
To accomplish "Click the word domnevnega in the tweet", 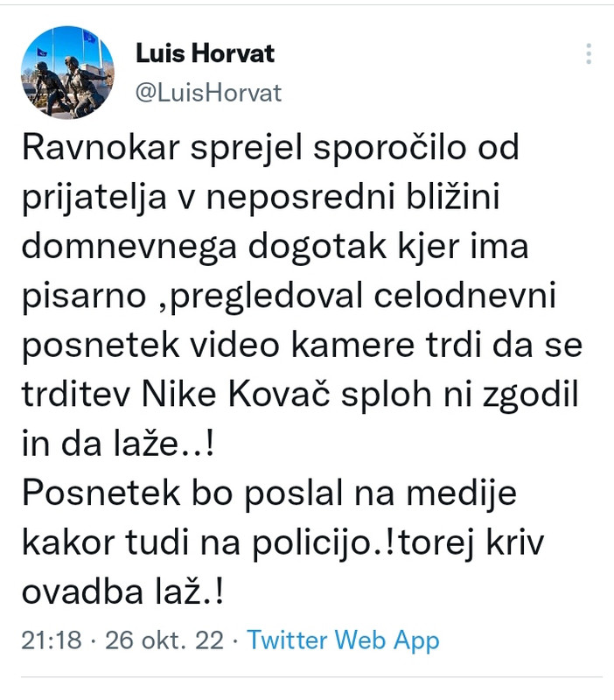I will click(129, 248).
